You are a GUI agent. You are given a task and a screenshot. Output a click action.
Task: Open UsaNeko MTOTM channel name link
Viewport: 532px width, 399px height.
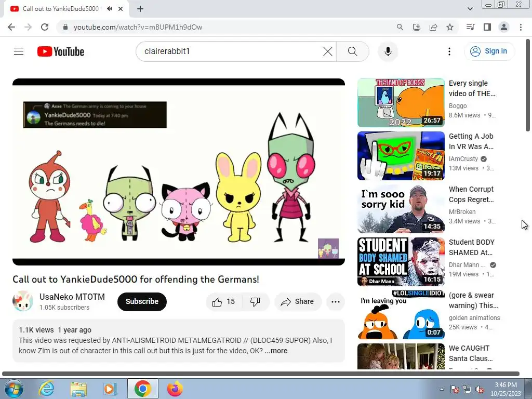(72, 297)
